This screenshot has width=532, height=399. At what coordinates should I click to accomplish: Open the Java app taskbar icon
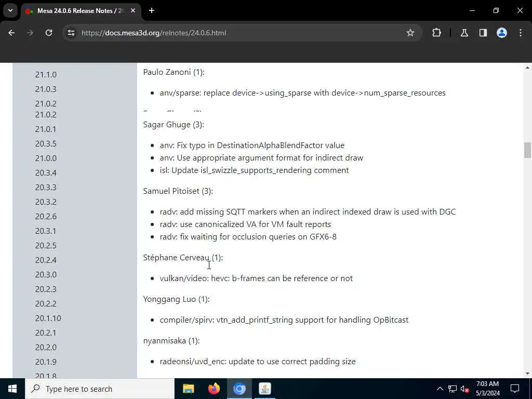coord(264,389)
